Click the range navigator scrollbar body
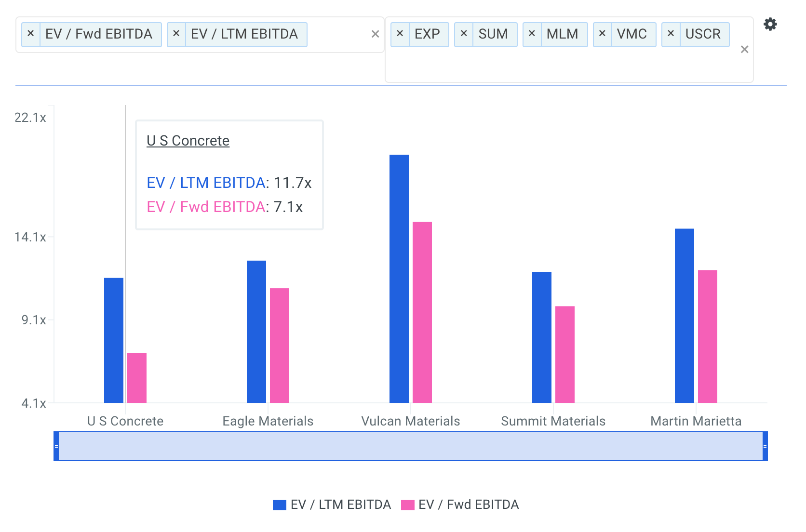806x532 pixels. [x=411, y=446]
